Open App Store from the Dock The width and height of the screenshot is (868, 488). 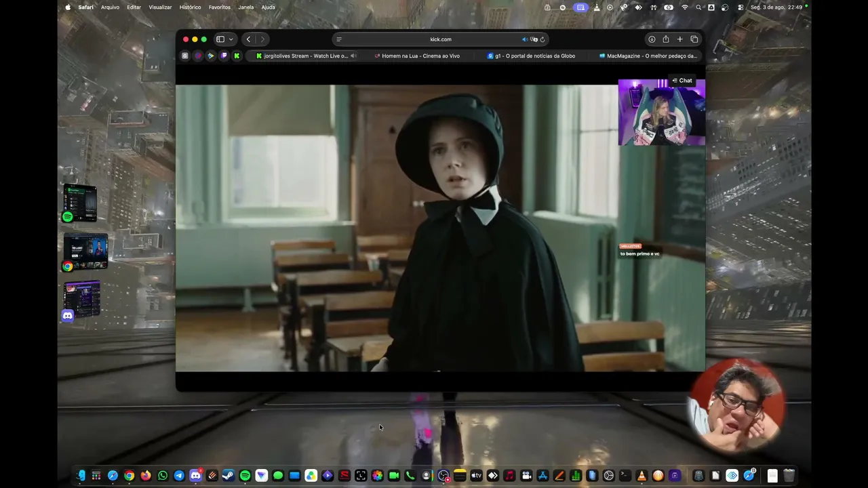pyautogui.click(x=542, y=476)
